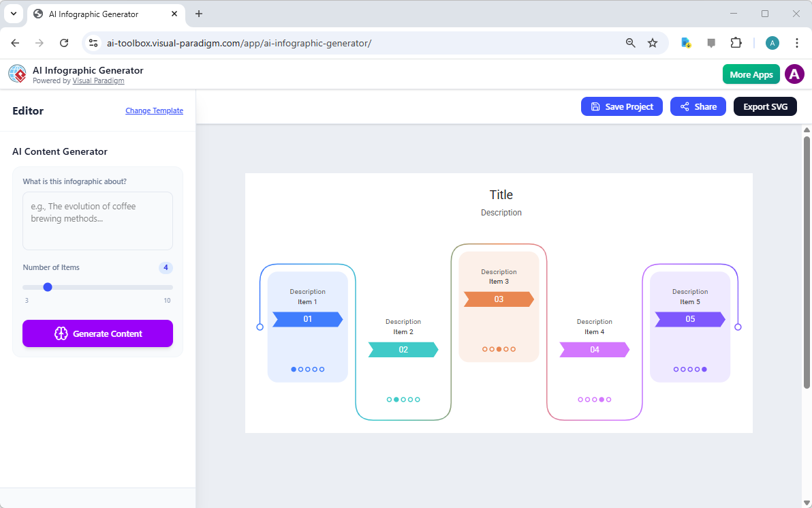Open the Change Template link
The image size is (812, 508).
click(x=154, y=110)
